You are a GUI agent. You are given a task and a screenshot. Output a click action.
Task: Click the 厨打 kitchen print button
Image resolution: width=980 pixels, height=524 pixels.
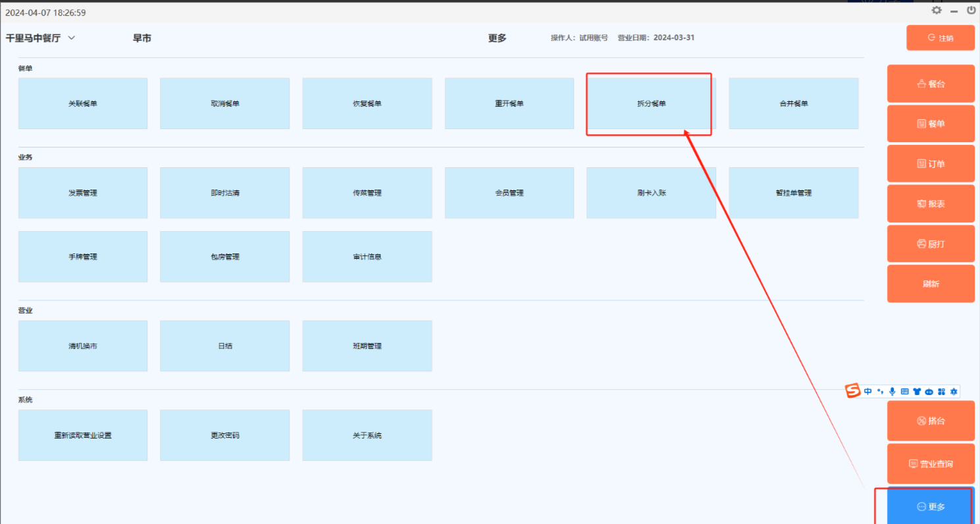pyautogui.click(x=931, y=244)
